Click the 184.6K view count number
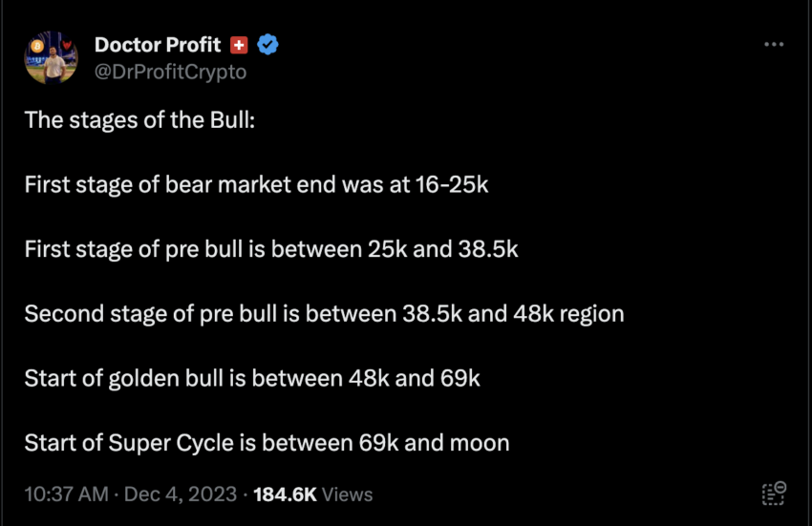 coord(285,494)
